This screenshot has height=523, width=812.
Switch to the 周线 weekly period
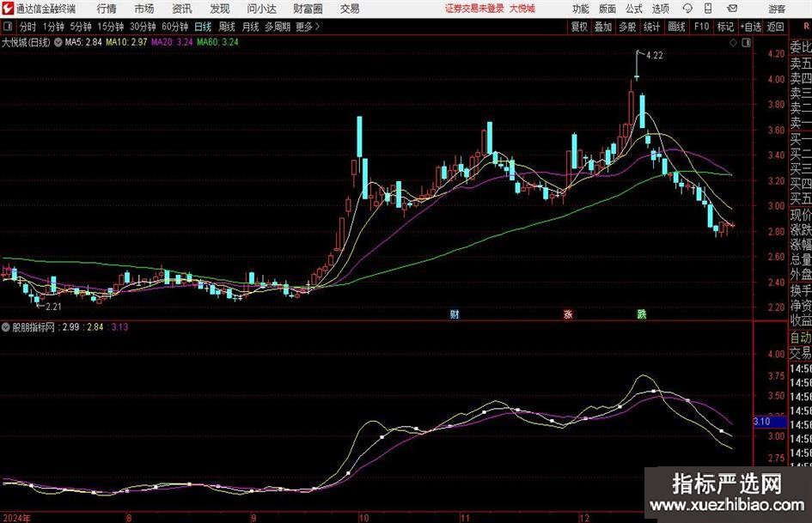pos(227,27)
